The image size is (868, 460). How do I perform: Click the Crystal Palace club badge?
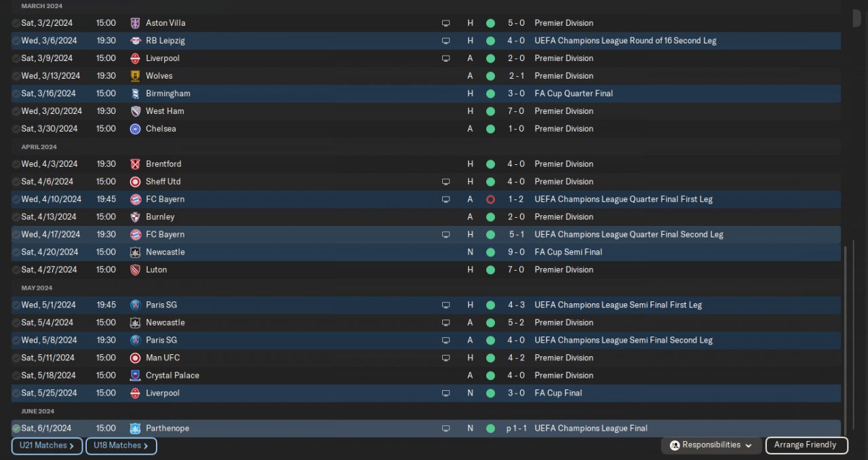[x=136, y=376]
